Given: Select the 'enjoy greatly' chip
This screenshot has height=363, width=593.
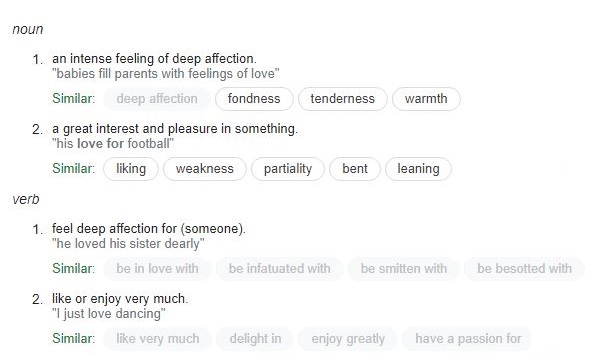Looking at the screenshot, I should pyautogui.click(x=348, y=339).
